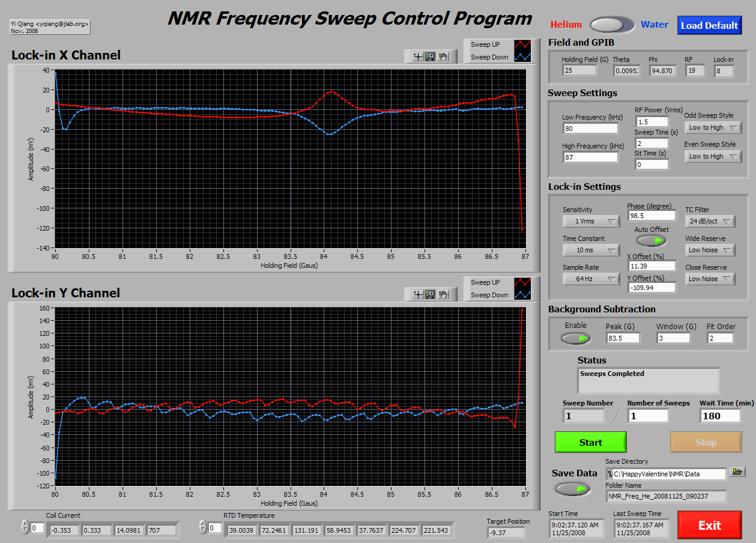Open Close Reserve Low Noise dropdown
The height and width of the screenshot is (543, 756).
coord(710,279)
